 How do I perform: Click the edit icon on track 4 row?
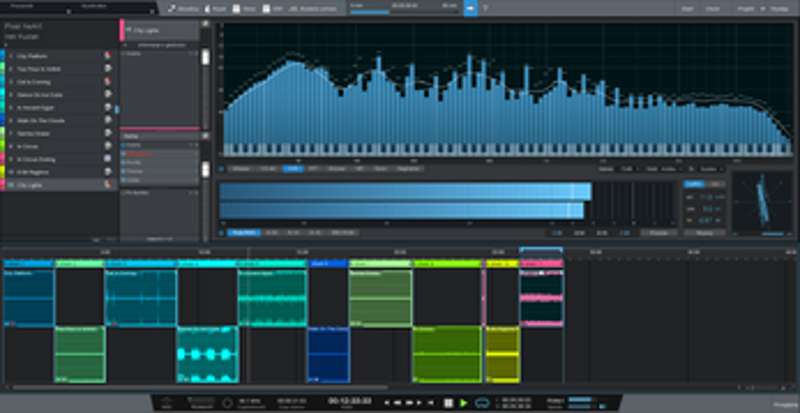click(108, 94)
